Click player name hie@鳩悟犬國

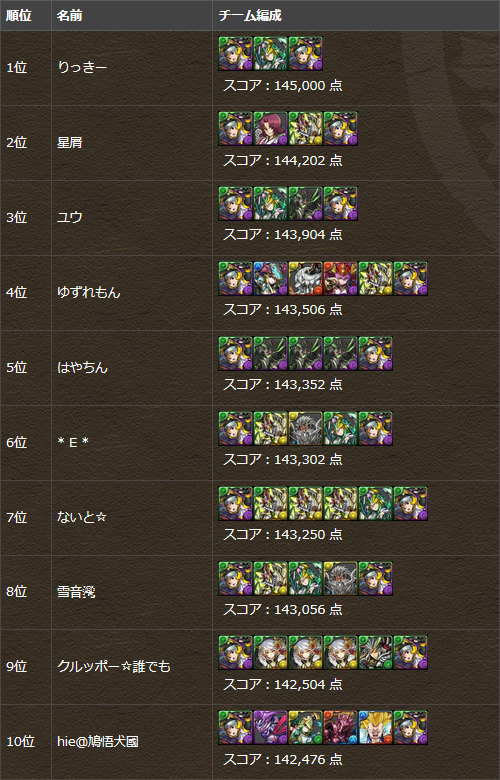[98, 742]
